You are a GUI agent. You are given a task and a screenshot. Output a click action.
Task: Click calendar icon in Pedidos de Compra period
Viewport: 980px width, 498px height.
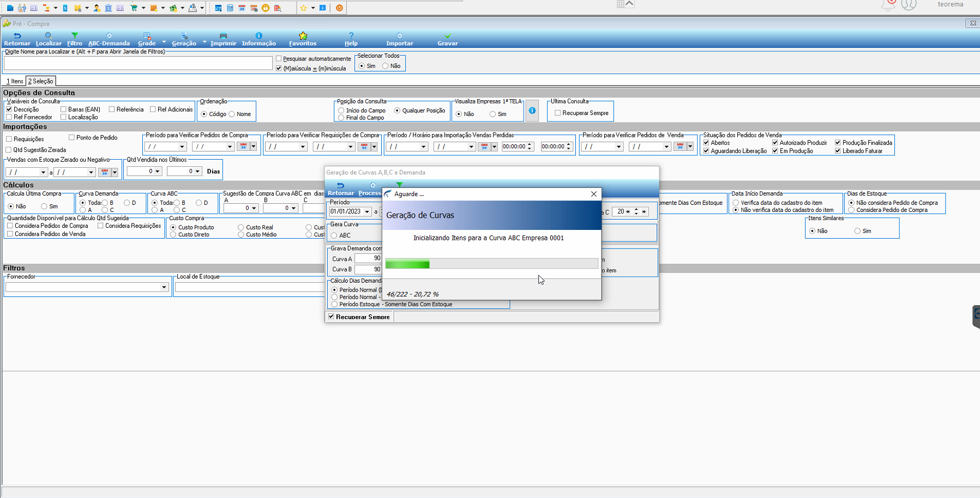pos(244,147)
